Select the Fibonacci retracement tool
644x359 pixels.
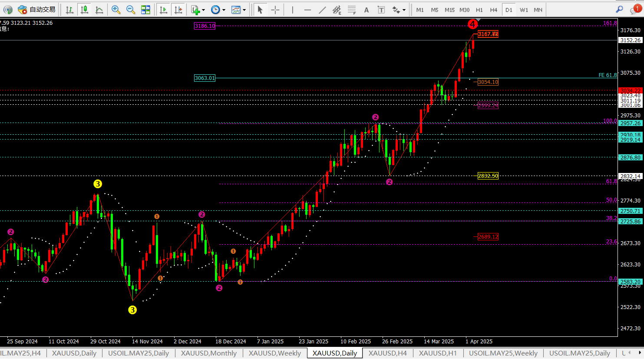(x=352, y=10)
